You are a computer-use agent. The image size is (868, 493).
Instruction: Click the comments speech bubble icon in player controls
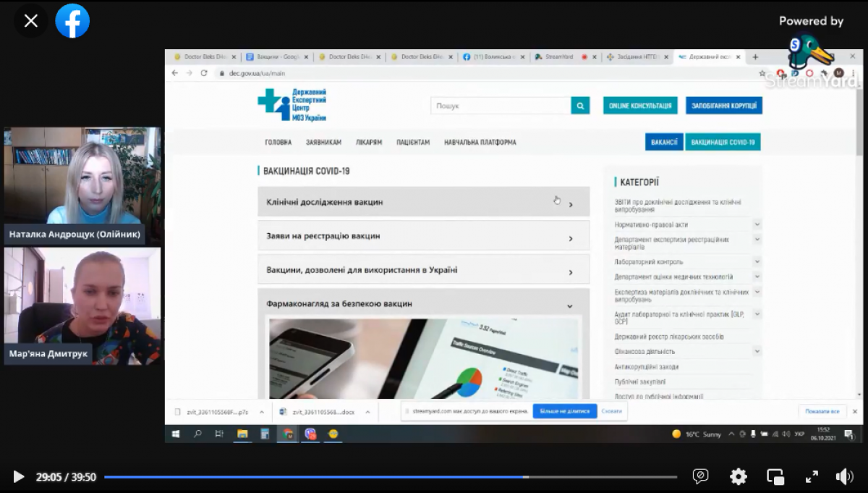pos(699,476)
